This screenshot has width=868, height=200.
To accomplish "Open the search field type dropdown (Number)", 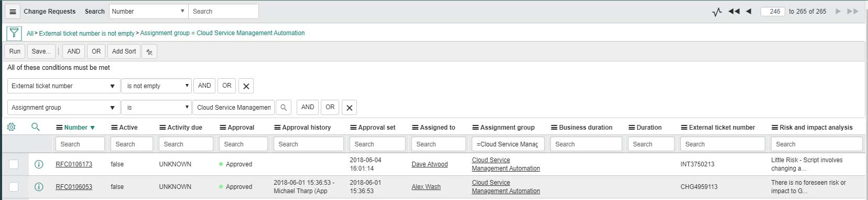I will pyautogui.click(x=149, y=12).
